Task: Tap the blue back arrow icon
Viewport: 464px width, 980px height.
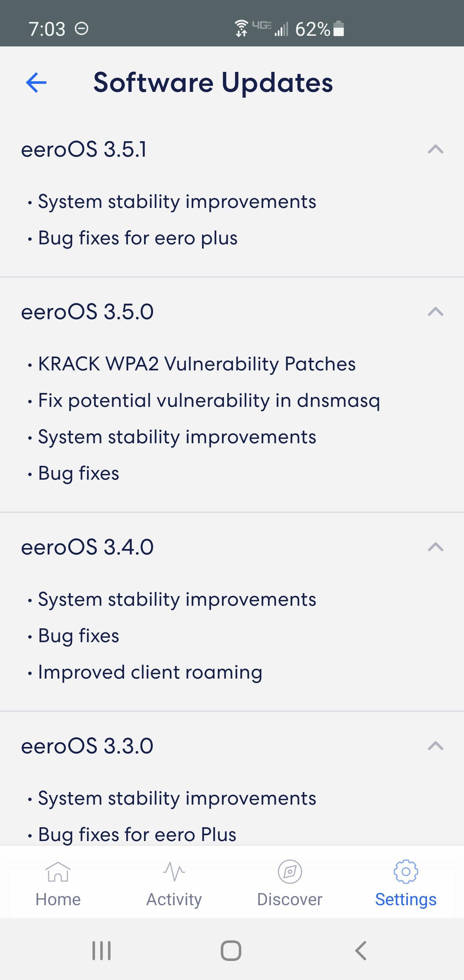Action: click(x=36, y=83)
